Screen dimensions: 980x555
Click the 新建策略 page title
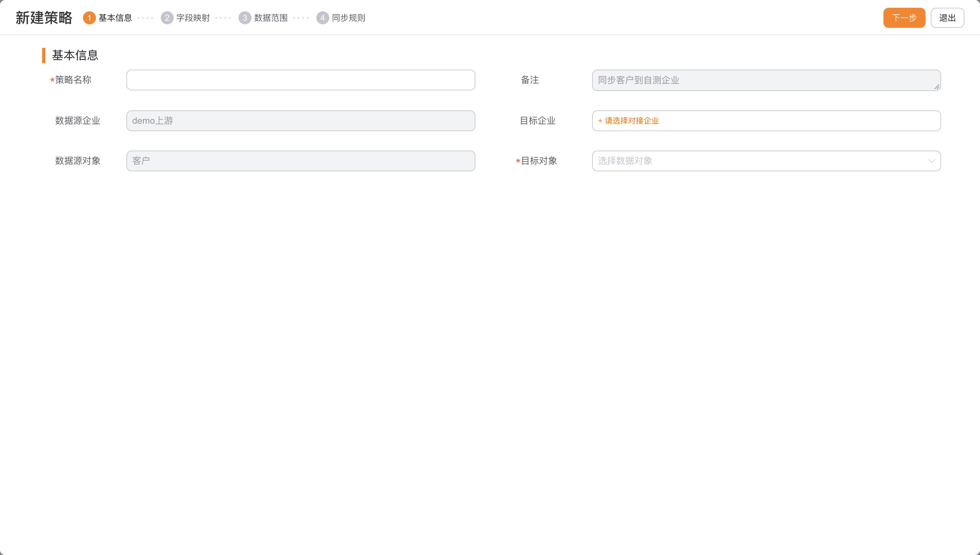point(44,18)
